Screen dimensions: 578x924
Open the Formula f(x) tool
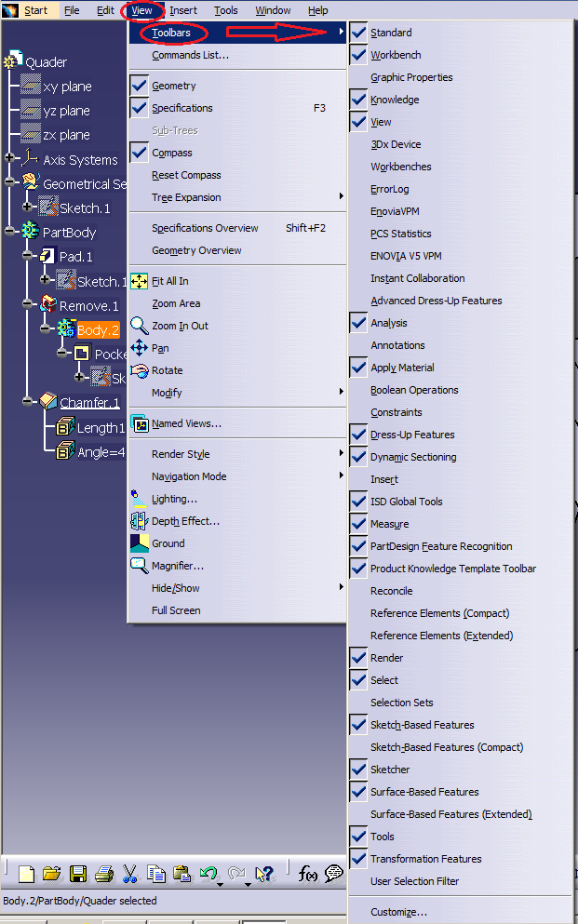(x=308, y=874)
